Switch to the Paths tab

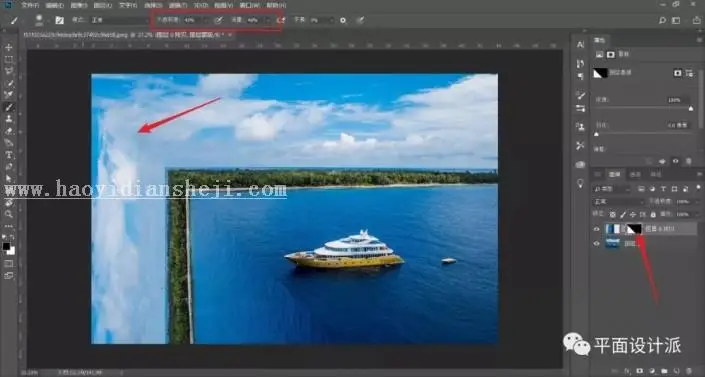click(x=656, y=174)
